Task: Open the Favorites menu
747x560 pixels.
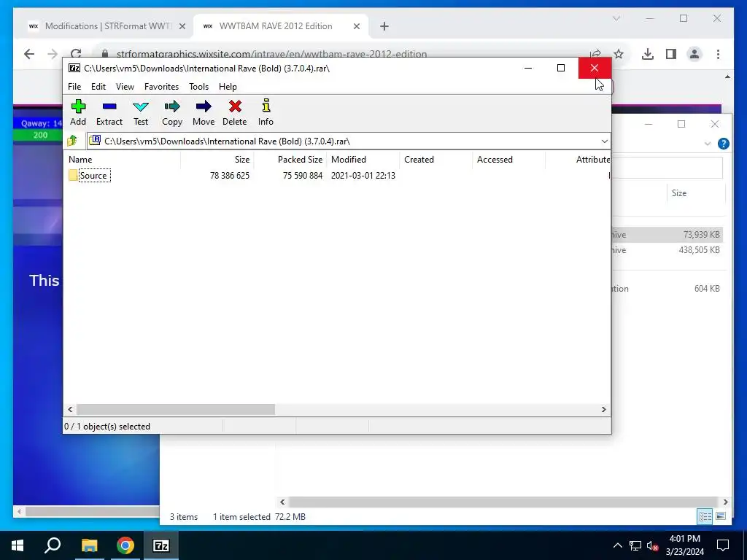Action: [161, 87]
